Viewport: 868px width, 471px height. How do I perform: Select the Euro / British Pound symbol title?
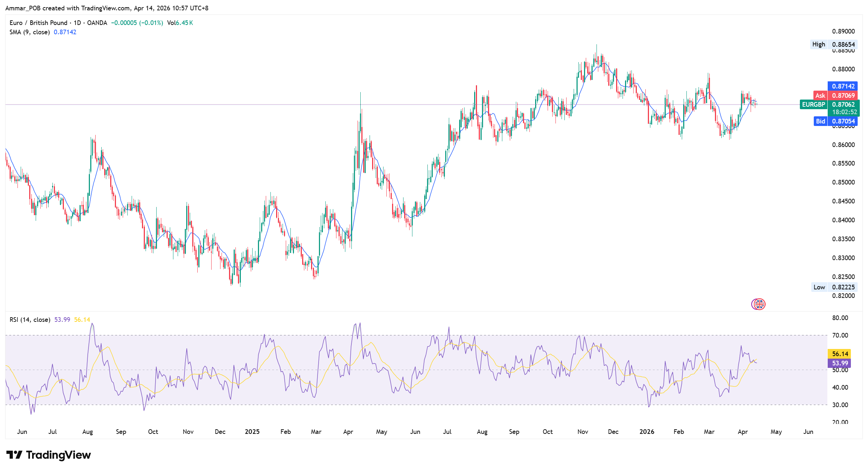(38, 23)
